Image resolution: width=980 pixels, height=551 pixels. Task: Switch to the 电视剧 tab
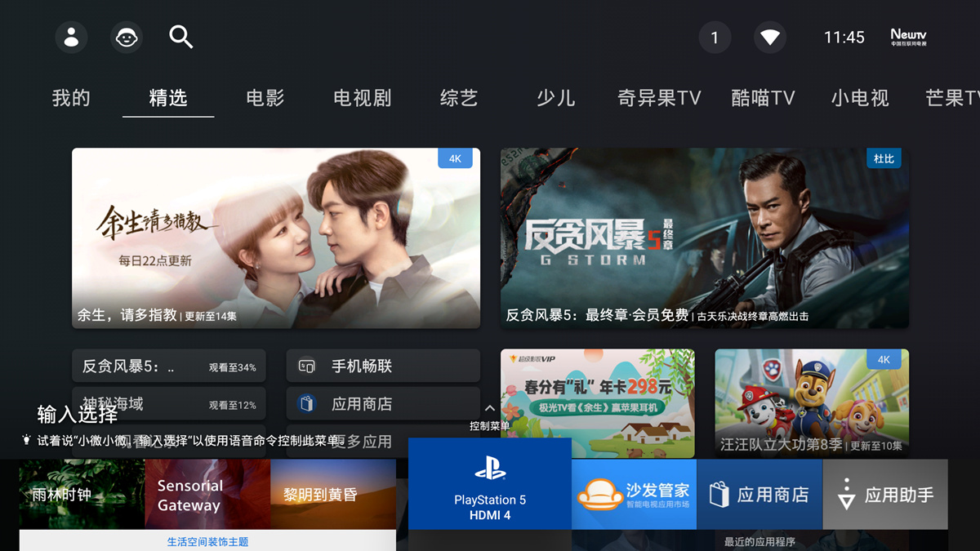(363, 98)
